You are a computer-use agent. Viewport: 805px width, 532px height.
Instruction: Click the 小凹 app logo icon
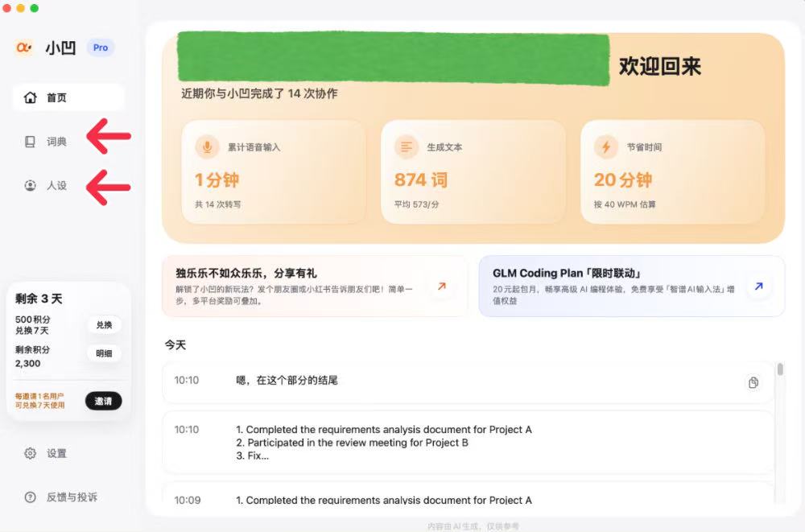23,47
